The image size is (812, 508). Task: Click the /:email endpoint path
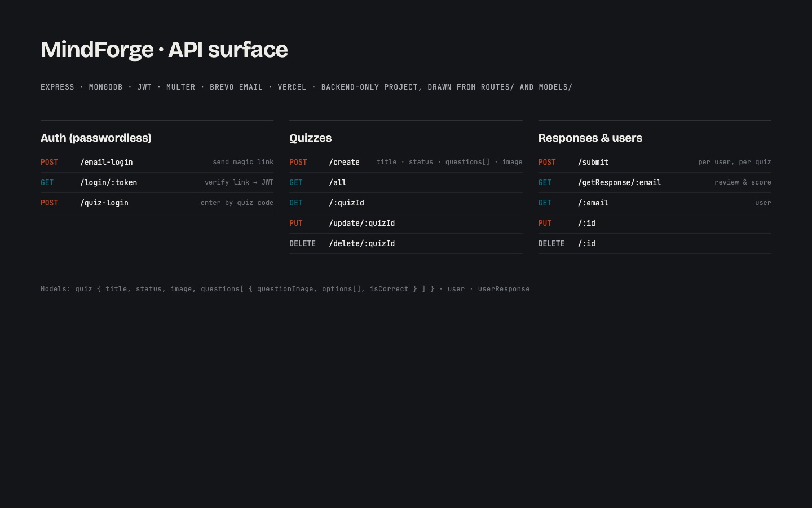click(x=593, y=203)
